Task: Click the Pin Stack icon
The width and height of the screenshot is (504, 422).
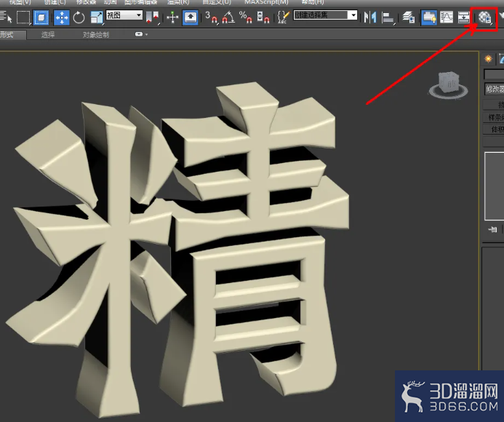Action: (492, 229)
